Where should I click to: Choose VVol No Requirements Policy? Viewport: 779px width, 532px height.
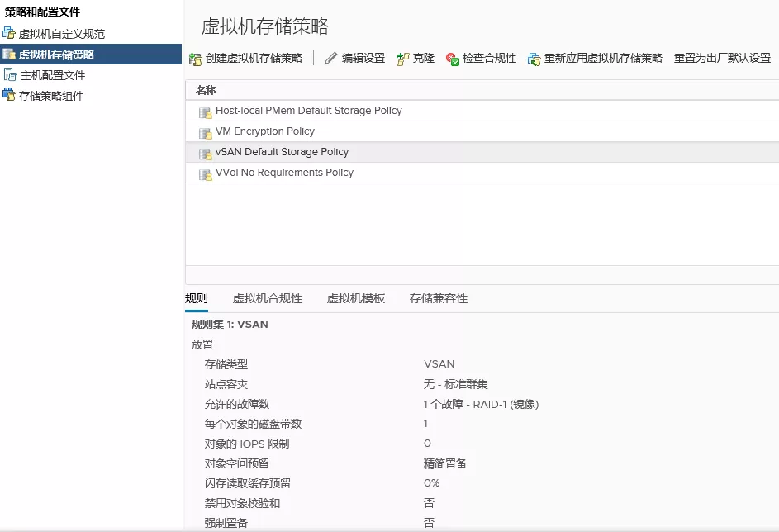click(284, 173)
